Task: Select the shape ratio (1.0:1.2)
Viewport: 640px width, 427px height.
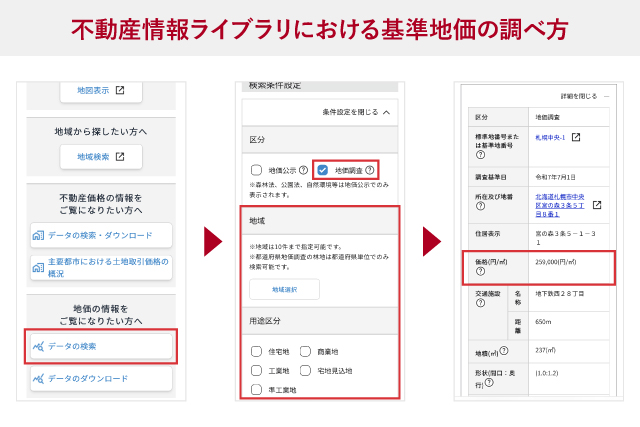Action: 547,374
